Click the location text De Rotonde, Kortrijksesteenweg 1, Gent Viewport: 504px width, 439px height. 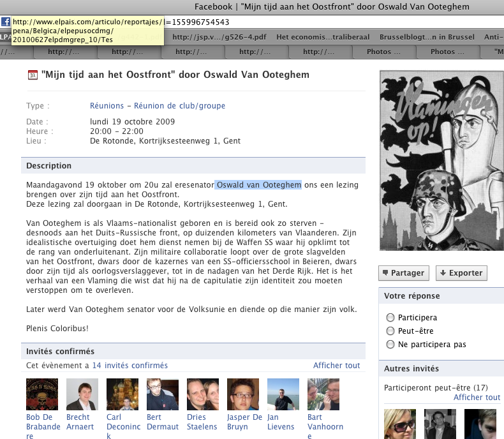point(165,141)
